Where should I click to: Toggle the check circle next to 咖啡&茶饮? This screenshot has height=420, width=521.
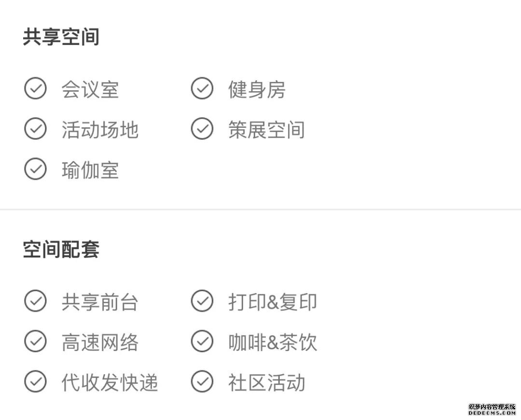coord(202,342)
